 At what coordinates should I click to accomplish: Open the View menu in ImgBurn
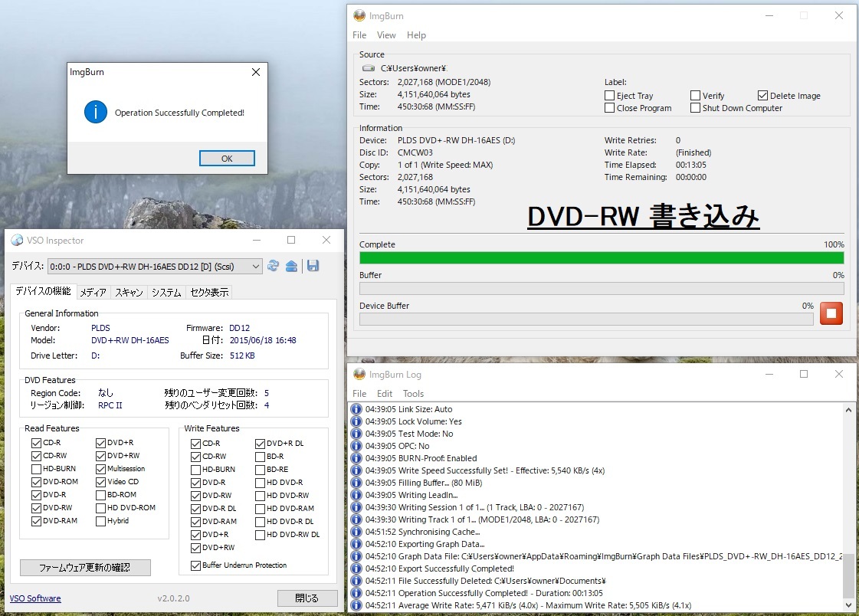tap(386, 34)
